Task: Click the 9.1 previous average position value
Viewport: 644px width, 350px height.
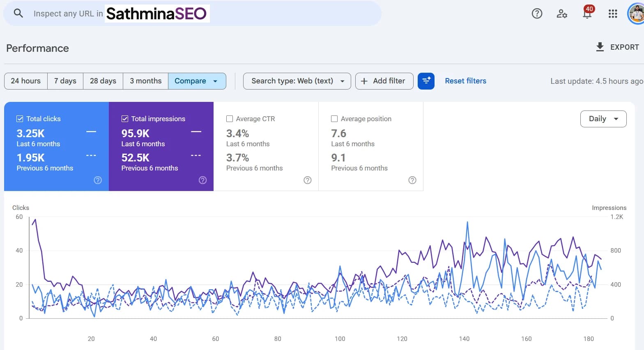Action: 338,158
